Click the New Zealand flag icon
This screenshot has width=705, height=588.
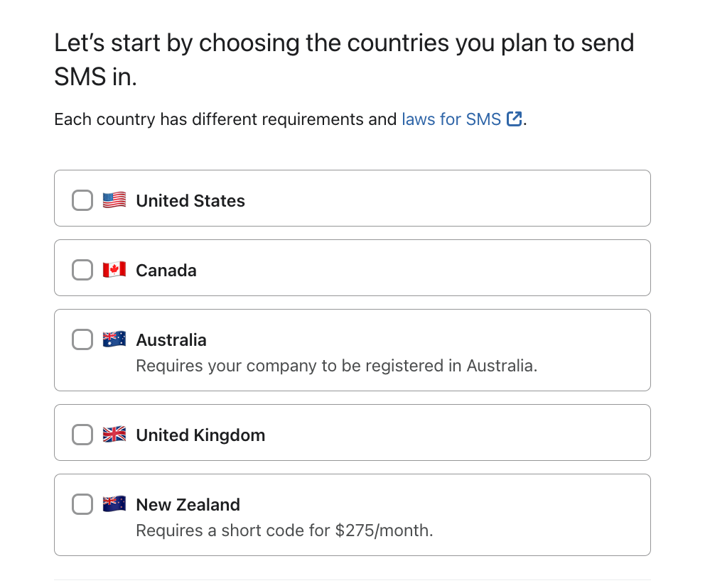(x=115, y=504)
